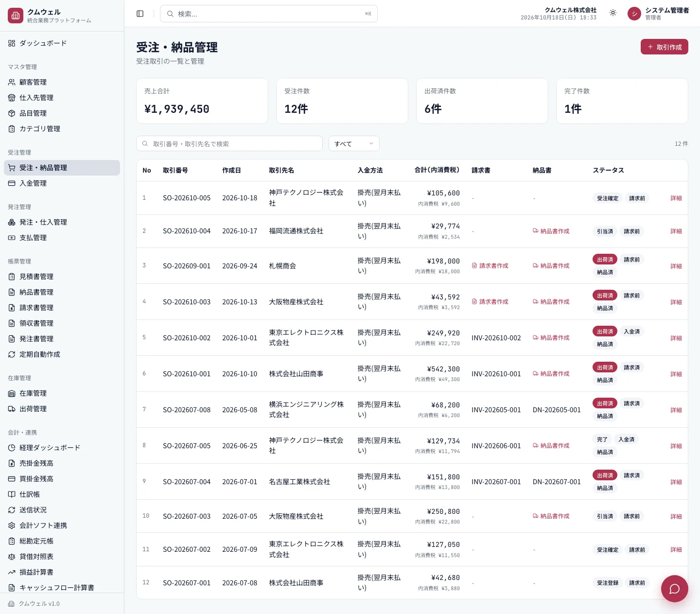
Task: Open キャッシュフロー計算書 in the sidebar
Action: [62, 588]
